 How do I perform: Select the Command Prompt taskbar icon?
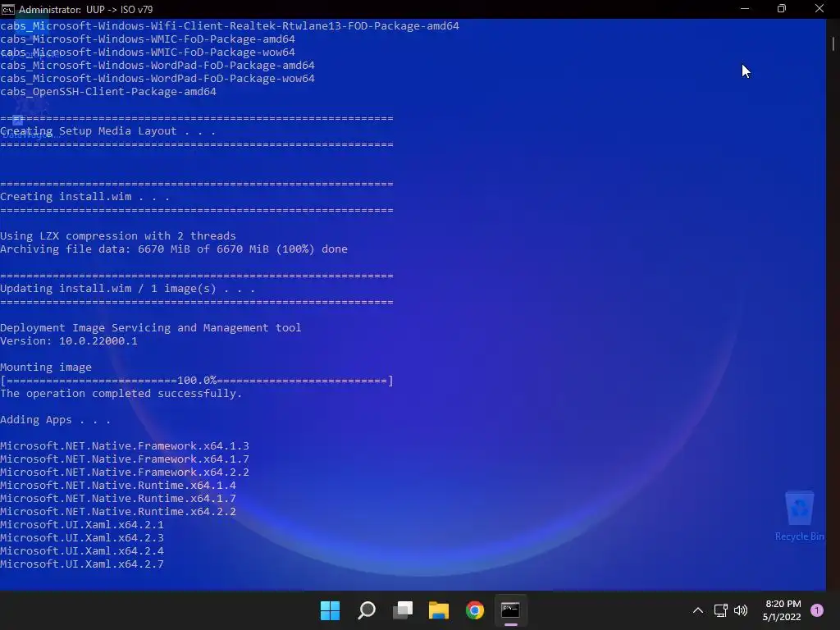(510, 610)
